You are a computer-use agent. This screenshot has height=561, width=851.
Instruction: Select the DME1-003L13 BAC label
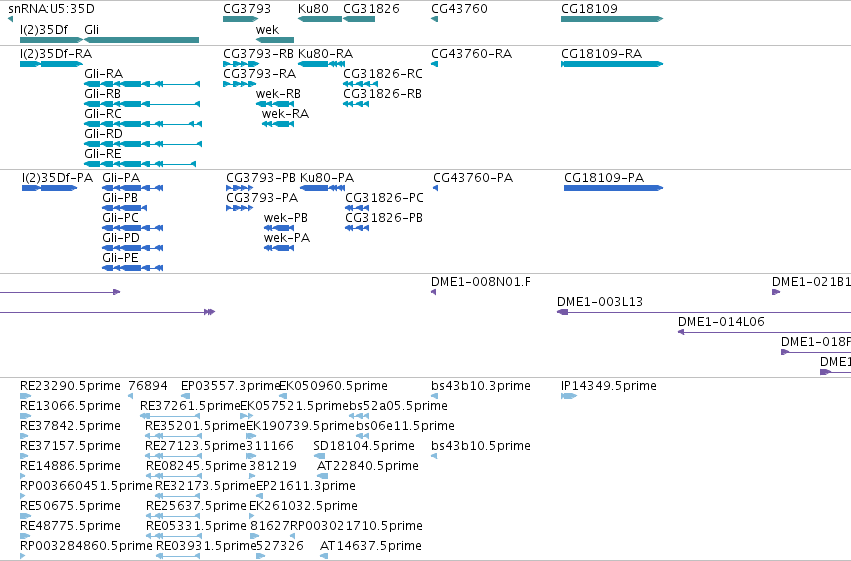(x=600, y=302)
